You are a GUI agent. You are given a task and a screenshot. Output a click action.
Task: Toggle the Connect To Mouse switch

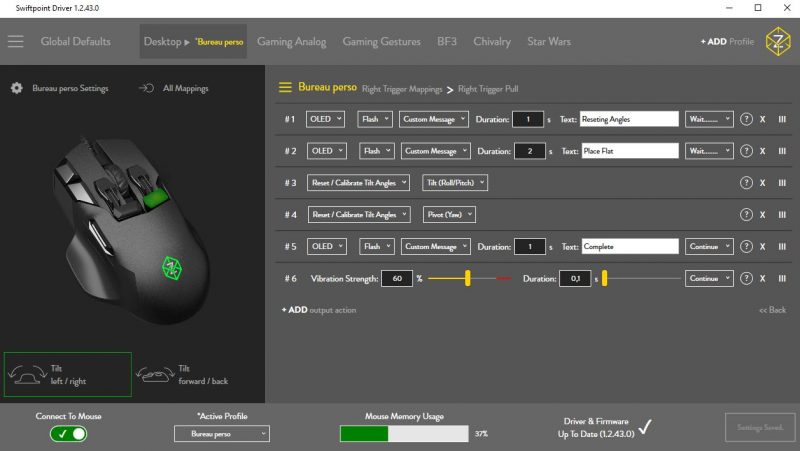[x=68, y=434]
